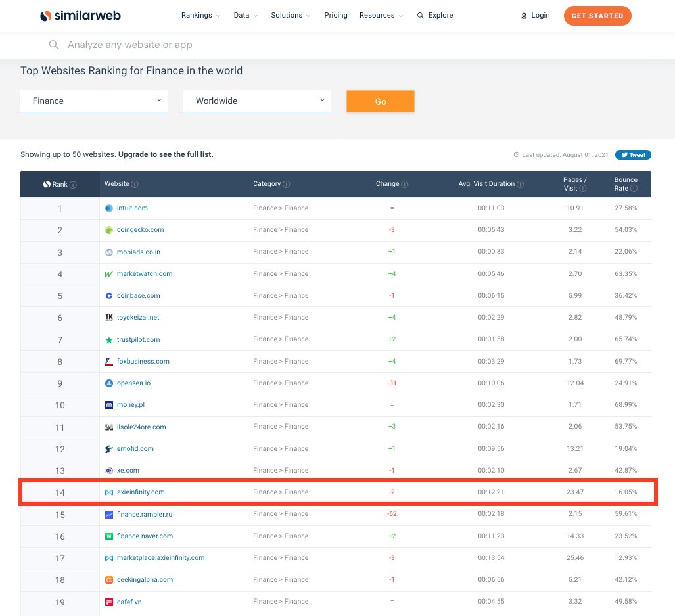Click the coinbase.com favicon
The height and width of the screenshot is (616, 675).
tap(109, 296)
